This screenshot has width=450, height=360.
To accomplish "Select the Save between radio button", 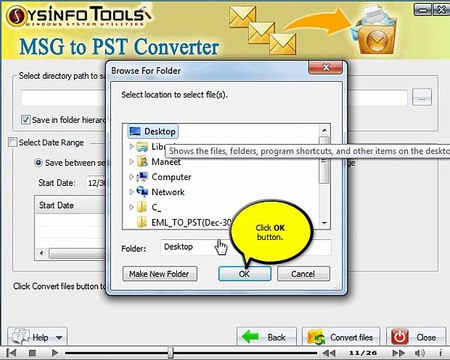I will pos(39,163).
